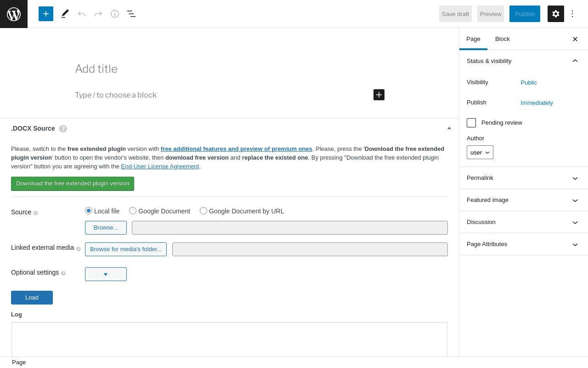Open the End-User License Agreement link
The width and height of the screenshot is (588, 368).
160,167
